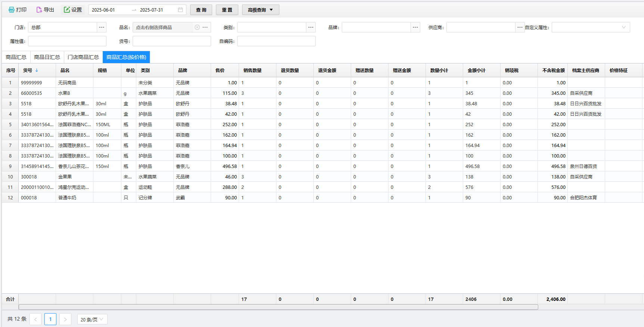
Task: Open 自定义属性 dropdown
Action: click(x=591, y=27)
